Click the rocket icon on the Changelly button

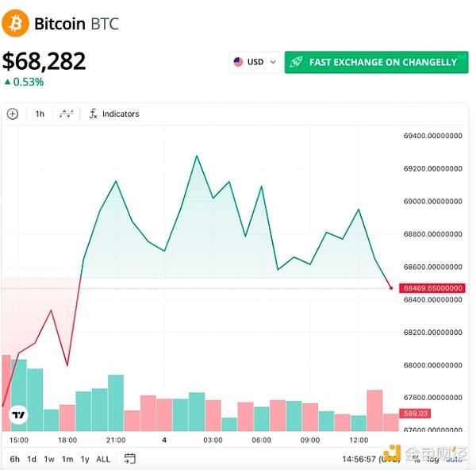296,62
